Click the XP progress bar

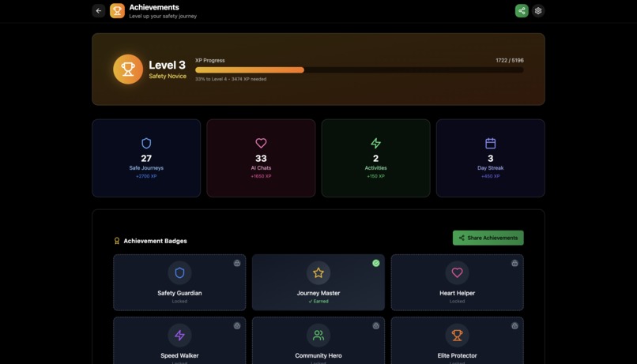[x=359, y=69]
